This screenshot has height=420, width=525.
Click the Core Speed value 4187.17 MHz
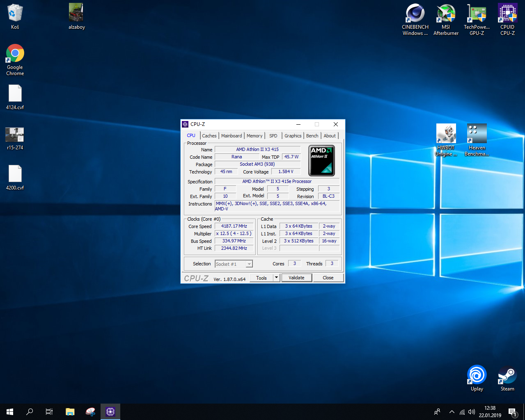(x=234, y=226)
